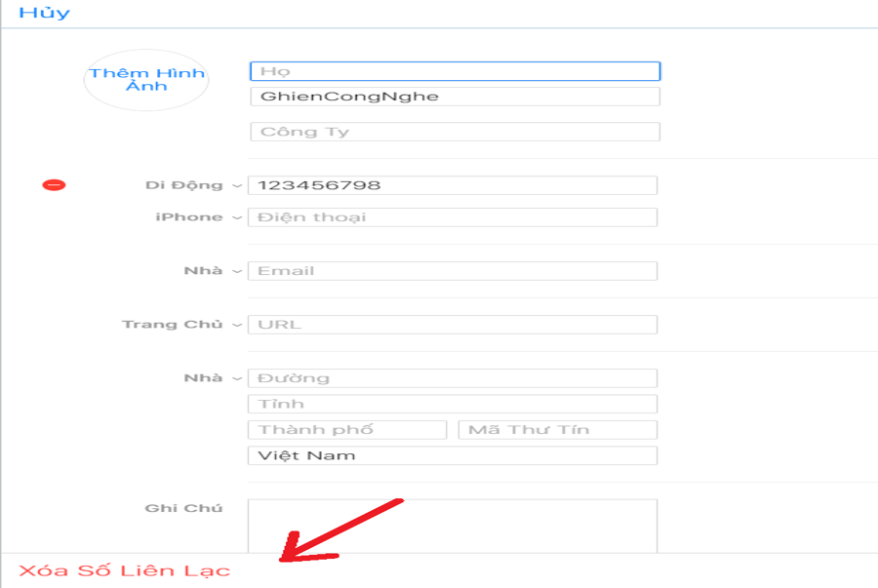Screen dimensions: 878x588
Task: Expand the Trang Chủ label dropdown
Action: (182, 325)
